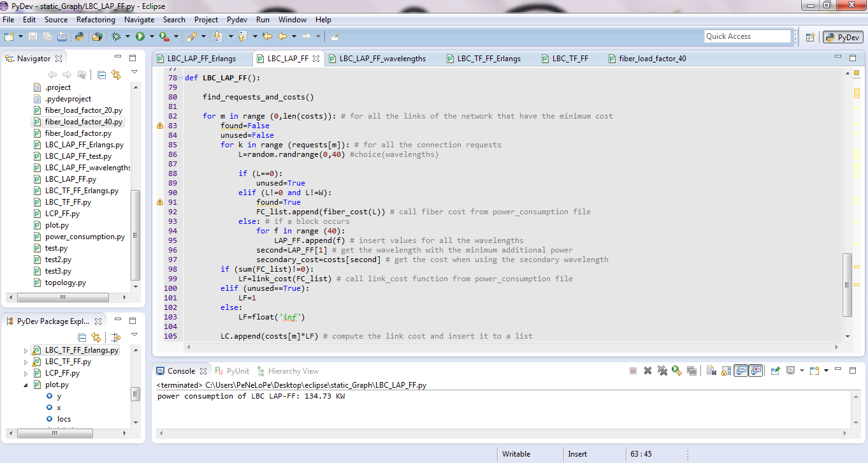
Task: Click the Debug bug icon
Action: tap(116, 36)
